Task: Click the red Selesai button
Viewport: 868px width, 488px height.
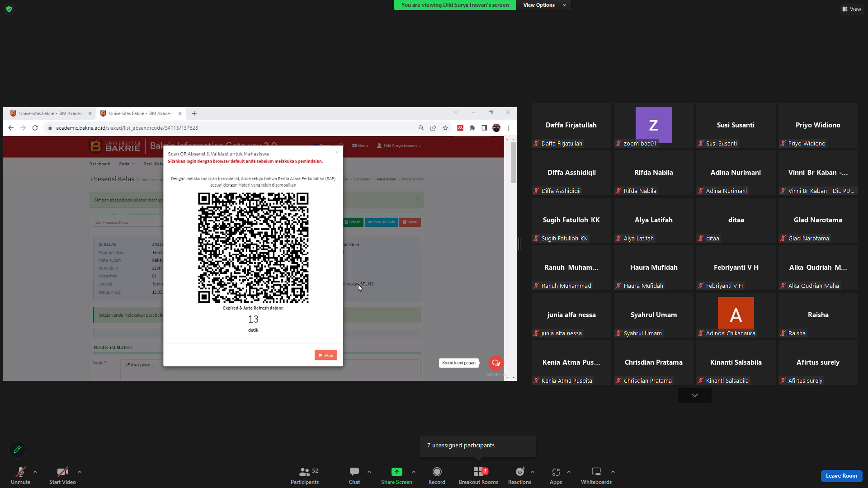Action: [410, 222]
